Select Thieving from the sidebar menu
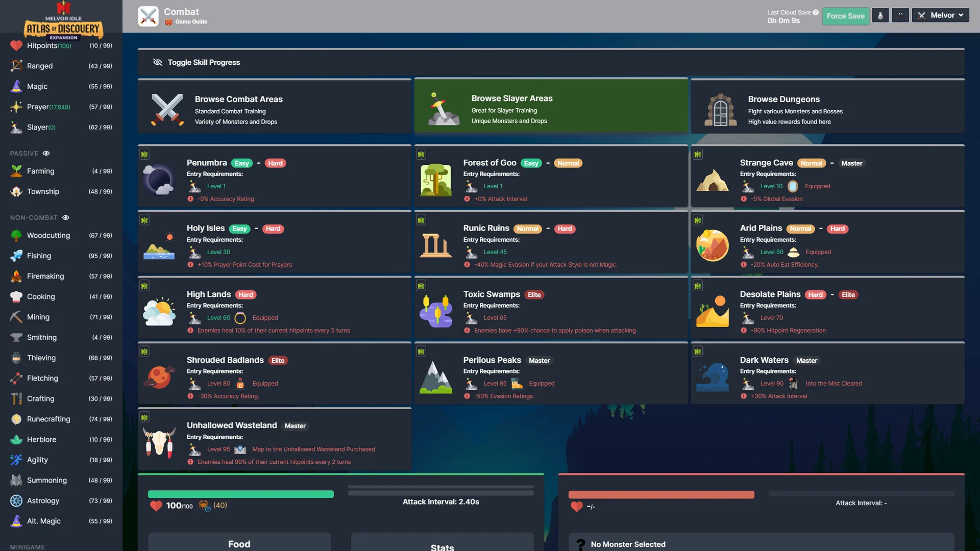The width and height of the screenshot is (980, 551). (x=40, y=358)
